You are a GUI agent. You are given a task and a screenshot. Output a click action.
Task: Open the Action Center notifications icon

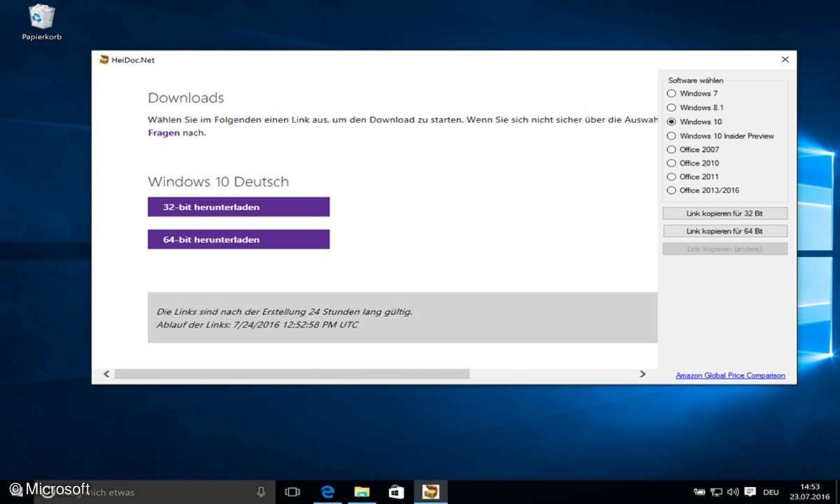click(x=750, y=492)
